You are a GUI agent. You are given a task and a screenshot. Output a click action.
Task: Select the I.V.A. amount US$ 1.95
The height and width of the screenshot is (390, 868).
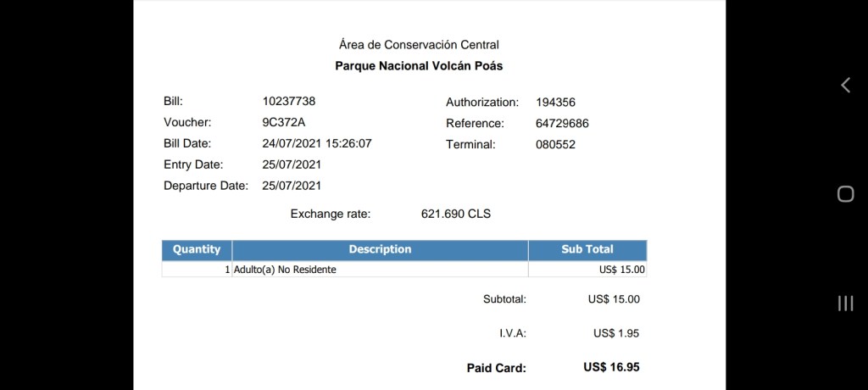[x=615, y=333]
